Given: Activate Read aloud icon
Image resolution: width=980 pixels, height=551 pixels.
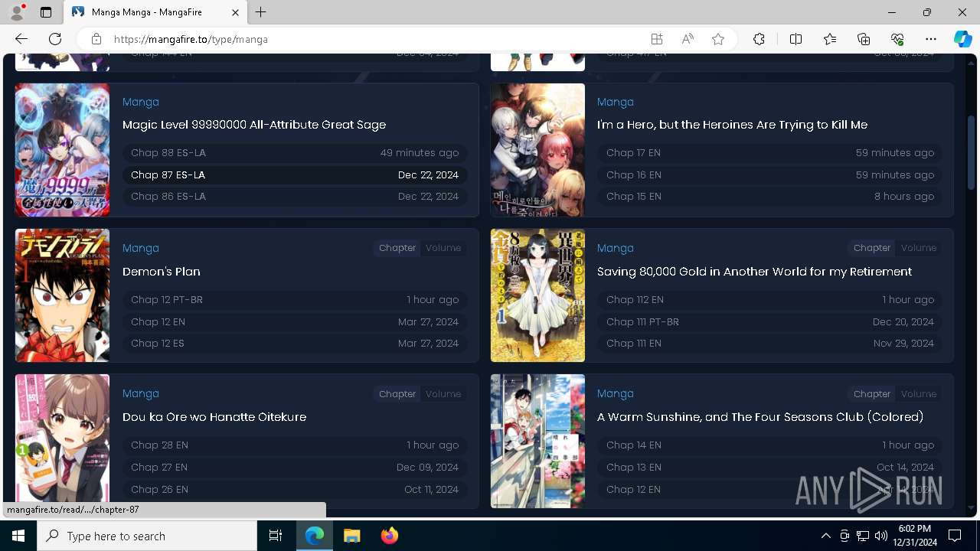Looking at the screenshot, I should coord(688,39).
